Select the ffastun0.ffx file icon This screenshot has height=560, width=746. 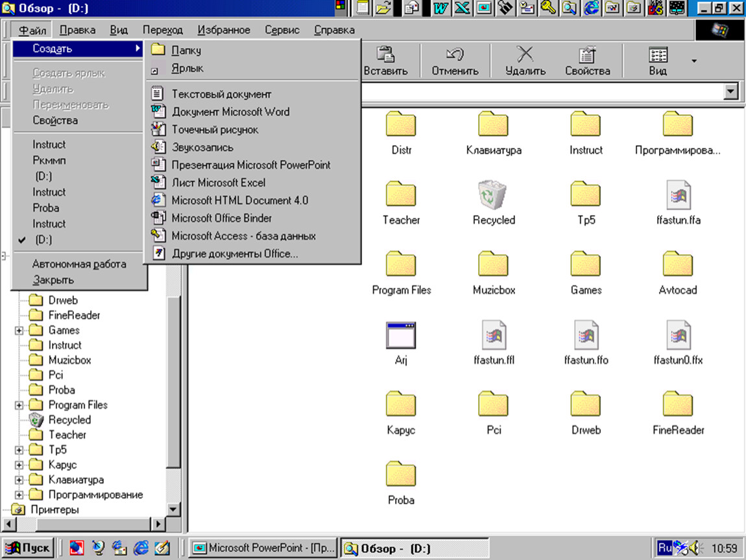tap(679, 334)
